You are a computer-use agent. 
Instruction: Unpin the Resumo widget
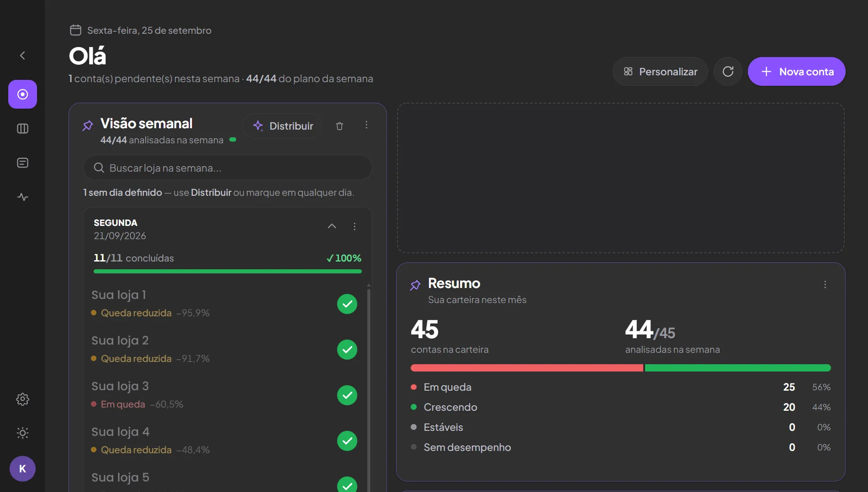coord(415,285)
